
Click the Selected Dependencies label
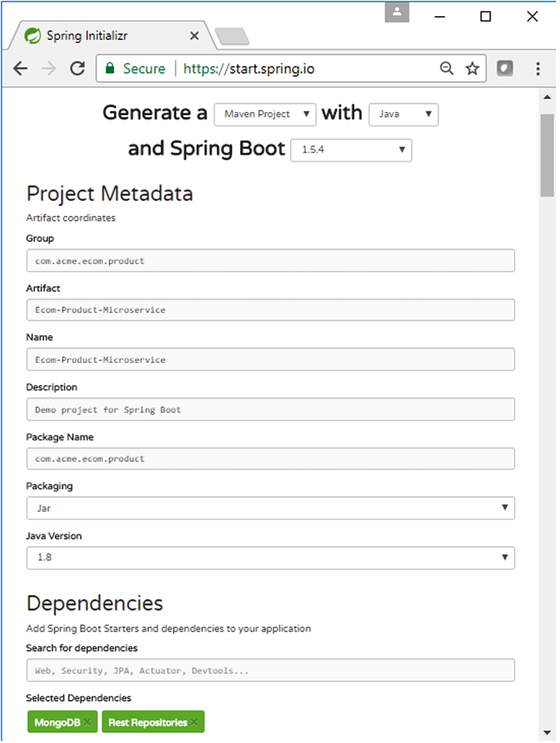tap(79, 698)
